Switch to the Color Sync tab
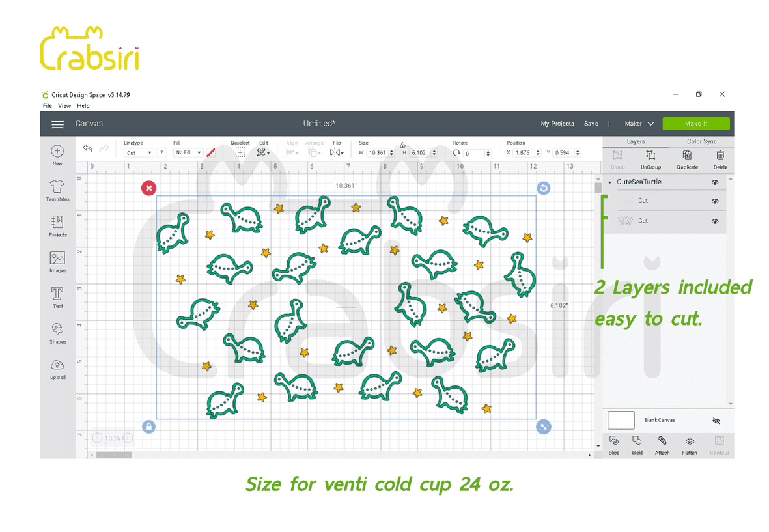769x532 pixels. pyautogui.click(x=701, y=141)
